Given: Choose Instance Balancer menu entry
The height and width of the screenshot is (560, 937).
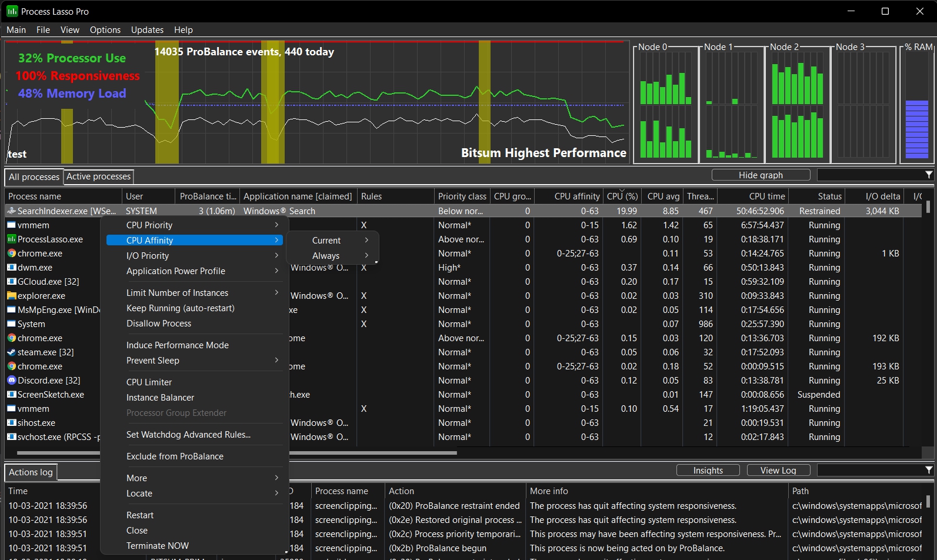Looking at the screenshot, I should (x=195, y=397).
